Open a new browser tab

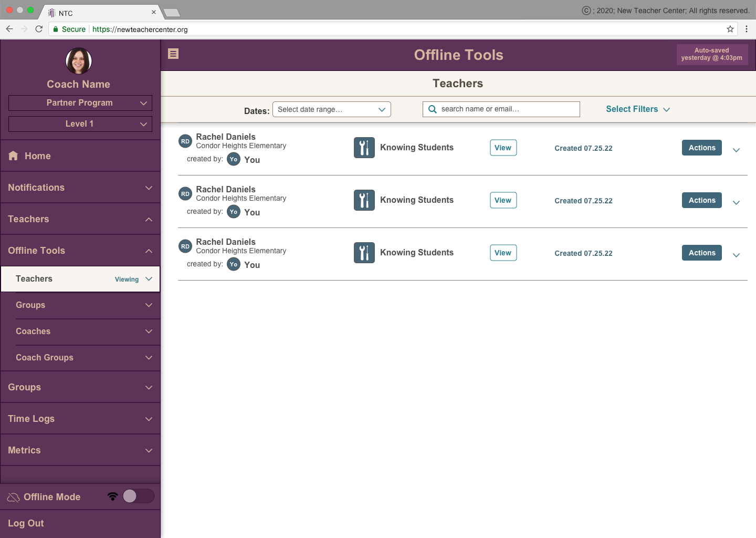pos(172,13)
